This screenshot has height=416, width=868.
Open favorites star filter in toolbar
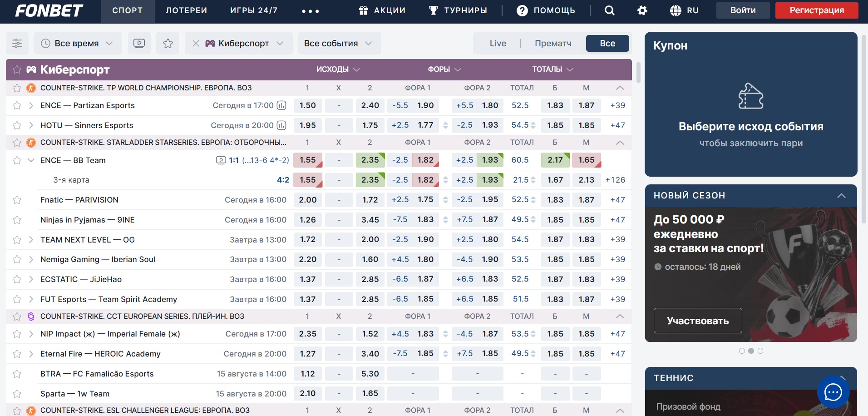(x=168, y=44)
